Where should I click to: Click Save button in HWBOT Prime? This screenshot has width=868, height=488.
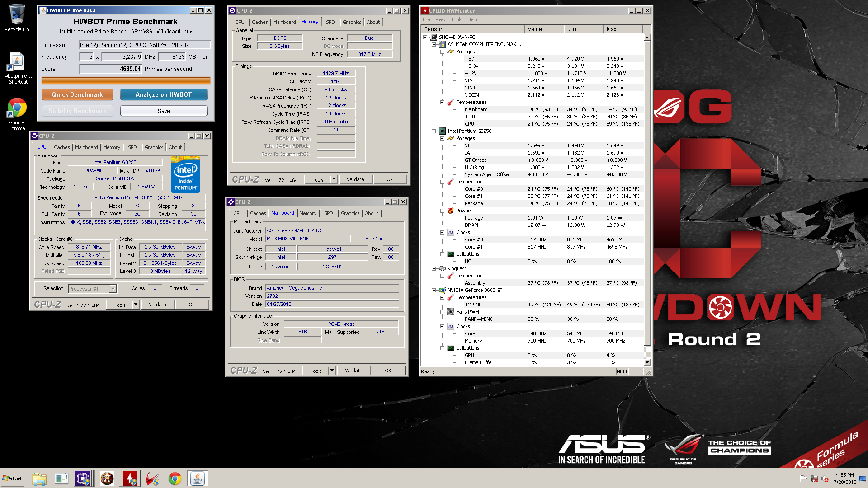click(164, 111)
